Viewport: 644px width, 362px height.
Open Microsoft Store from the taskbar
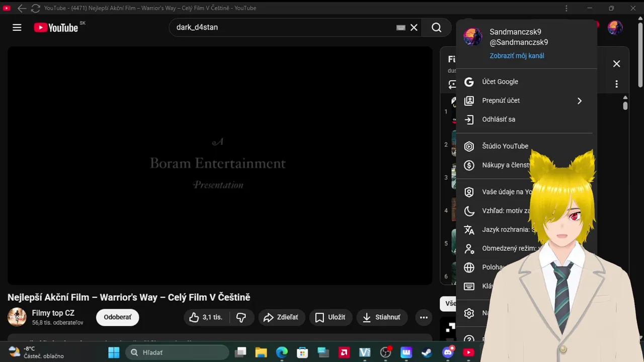tap(302, 352)
